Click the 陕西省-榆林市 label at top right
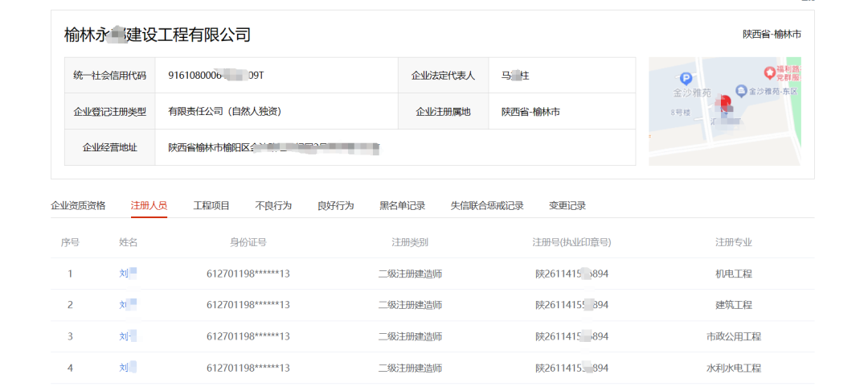868x387 pixels. 772,35
